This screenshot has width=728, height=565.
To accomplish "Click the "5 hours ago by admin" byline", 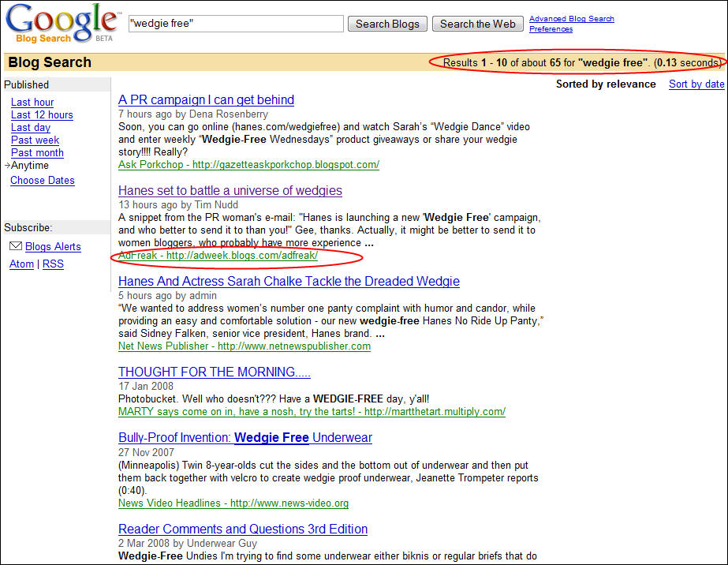I will coord(167,295).
